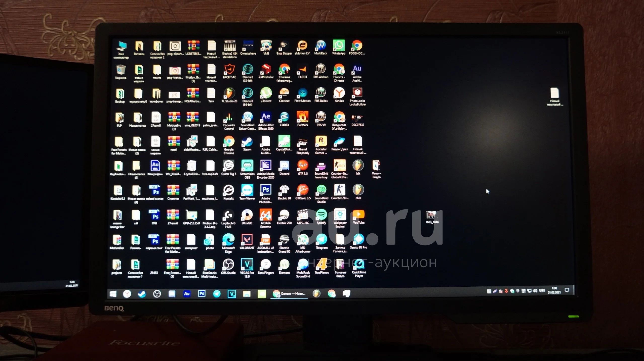The height and width of the screenshot is (361, 644).
Task: Select the Rockstar Games launcher icon
Action: 321,145
